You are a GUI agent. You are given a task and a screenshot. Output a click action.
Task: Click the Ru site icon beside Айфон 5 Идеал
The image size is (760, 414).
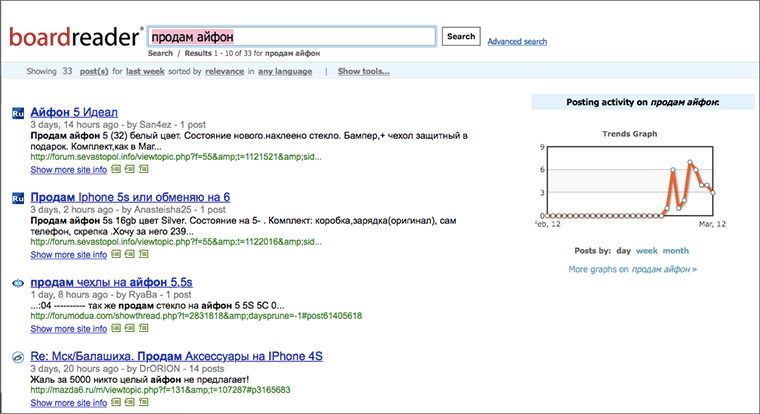(18, 113)
